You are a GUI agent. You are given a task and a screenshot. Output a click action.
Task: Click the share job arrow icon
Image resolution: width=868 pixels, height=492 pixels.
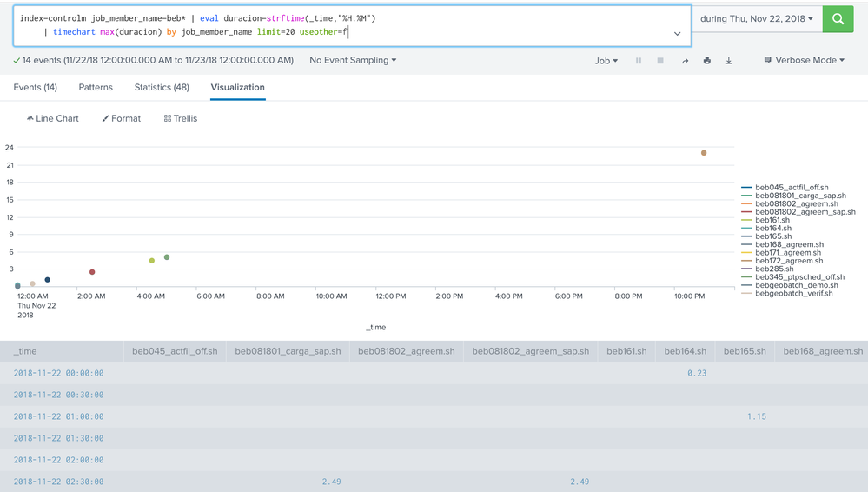[685, 61]
